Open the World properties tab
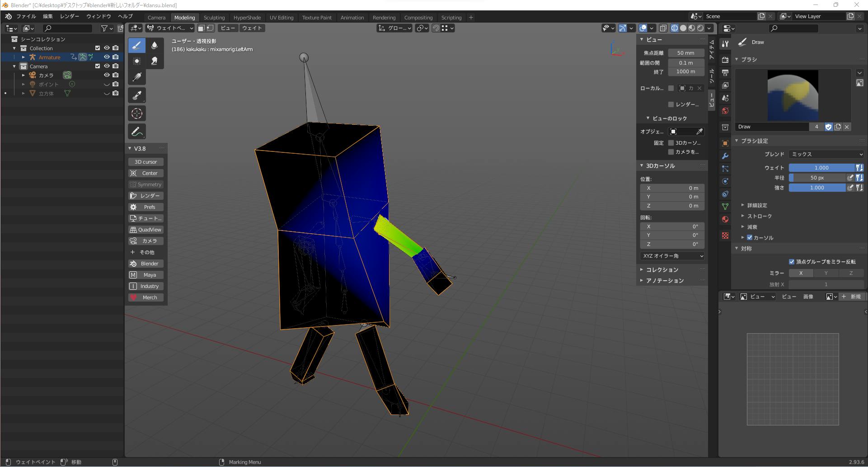The width and height of the screenshot is (868, 467). [x=725, y=111]
